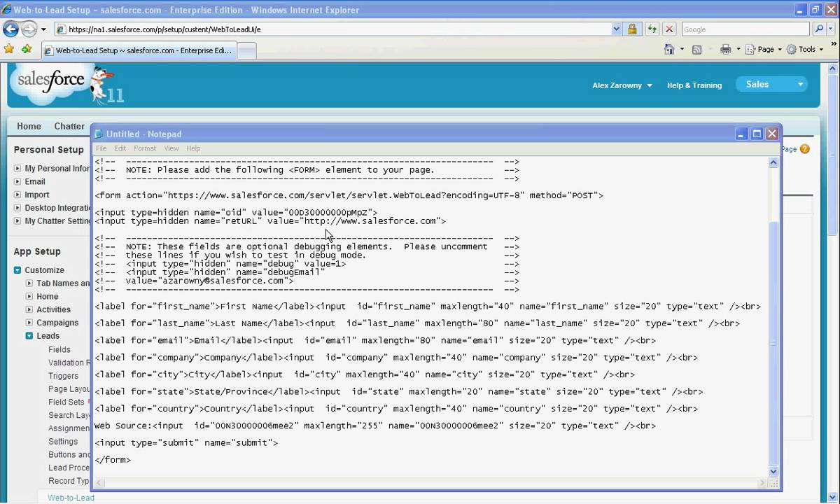Image resolution: width=840 pixels, height=504 pixels.
Task: Open the Leads Field Sets link
Action: 66,402
